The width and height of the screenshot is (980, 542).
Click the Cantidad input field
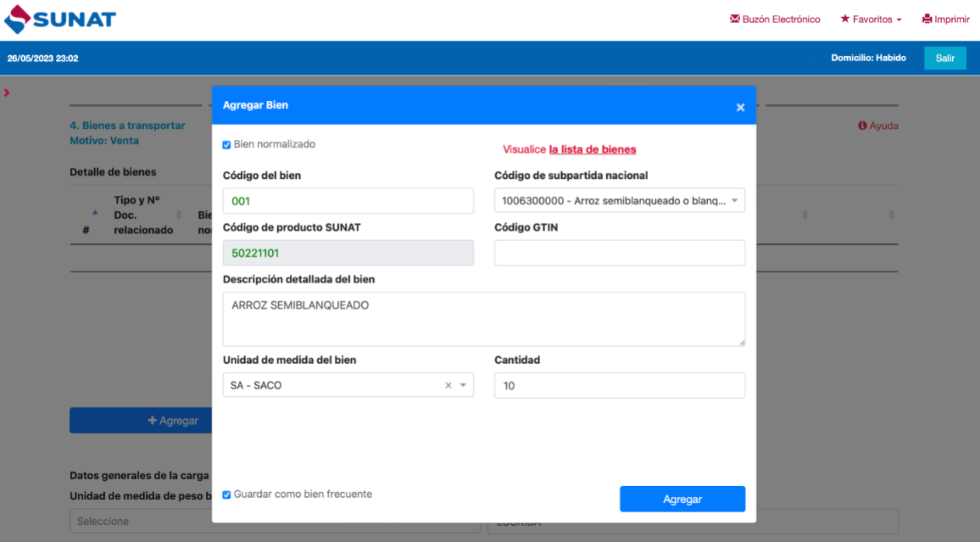(619, 386)
